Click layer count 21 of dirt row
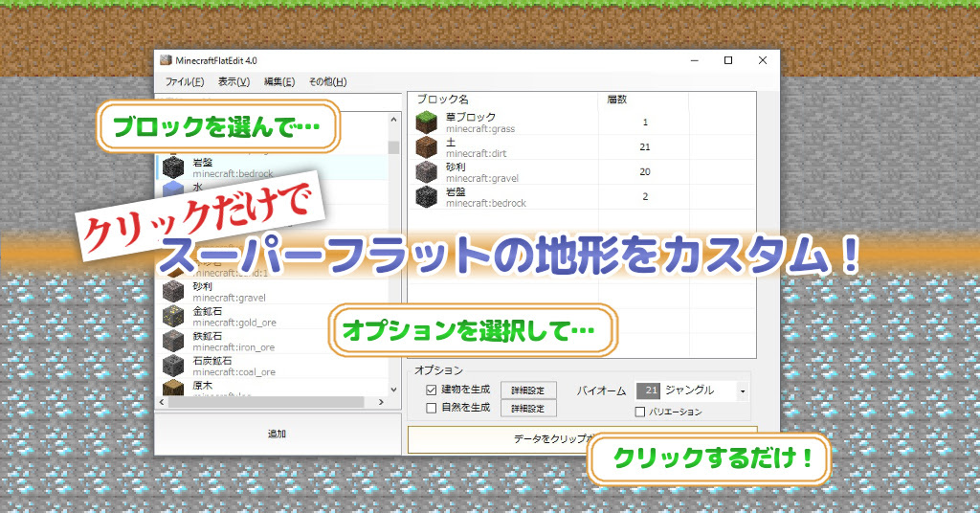 tap(645, 147)
